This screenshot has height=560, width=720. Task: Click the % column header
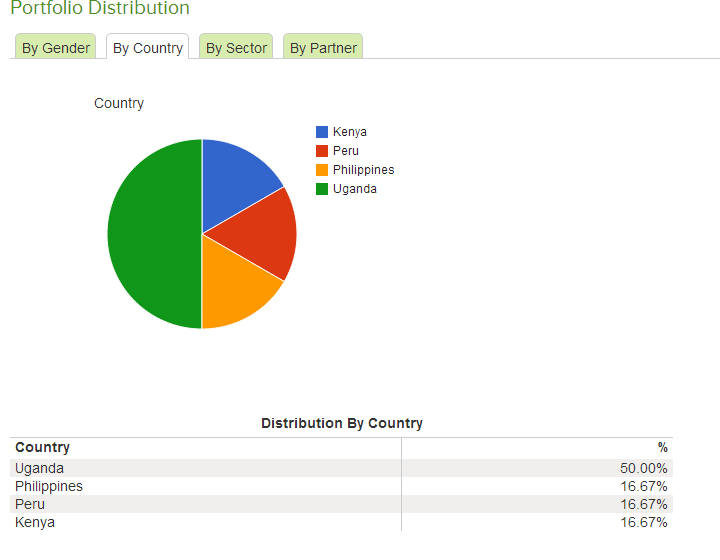662,447
